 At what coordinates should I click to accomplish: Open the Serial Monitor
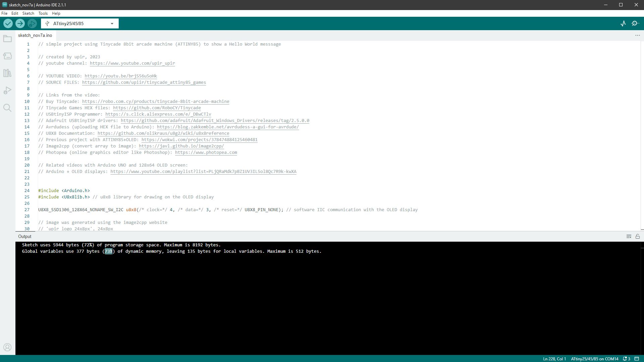(635, 23)
